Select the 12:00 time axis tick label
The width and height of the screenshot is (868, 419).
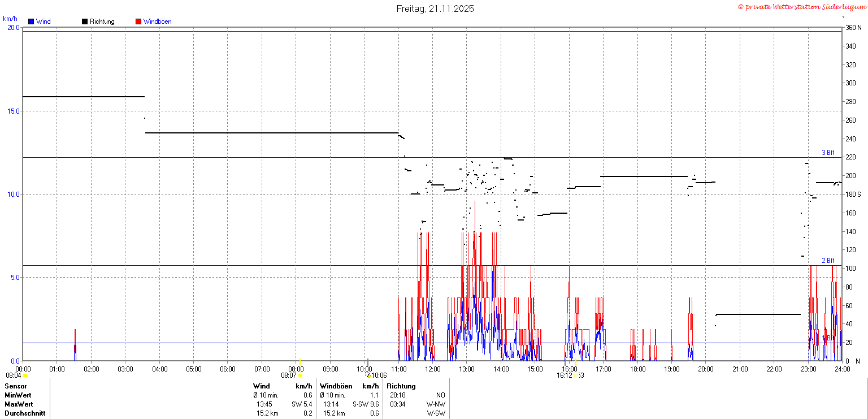tap(433, 369)
